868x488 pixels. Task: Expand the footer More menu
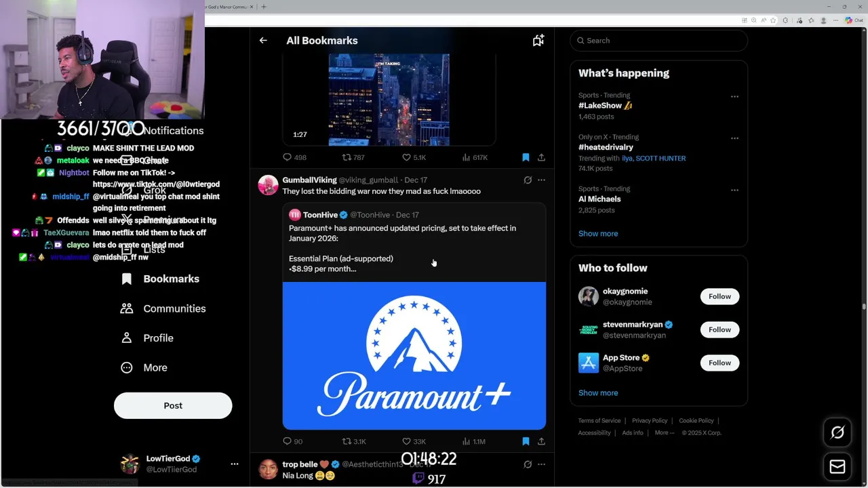click(x=664, y=433)
